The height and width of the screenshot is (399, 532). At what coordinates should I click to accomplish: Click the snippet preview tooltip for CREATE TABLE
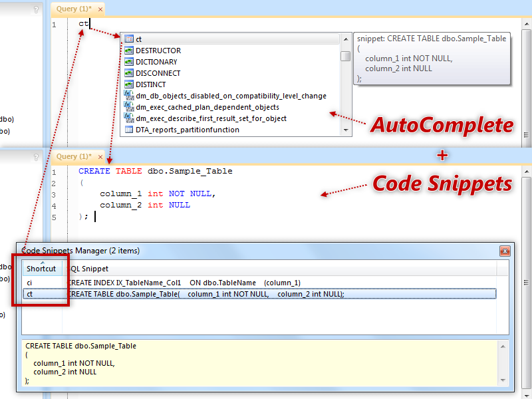point(432,59)
